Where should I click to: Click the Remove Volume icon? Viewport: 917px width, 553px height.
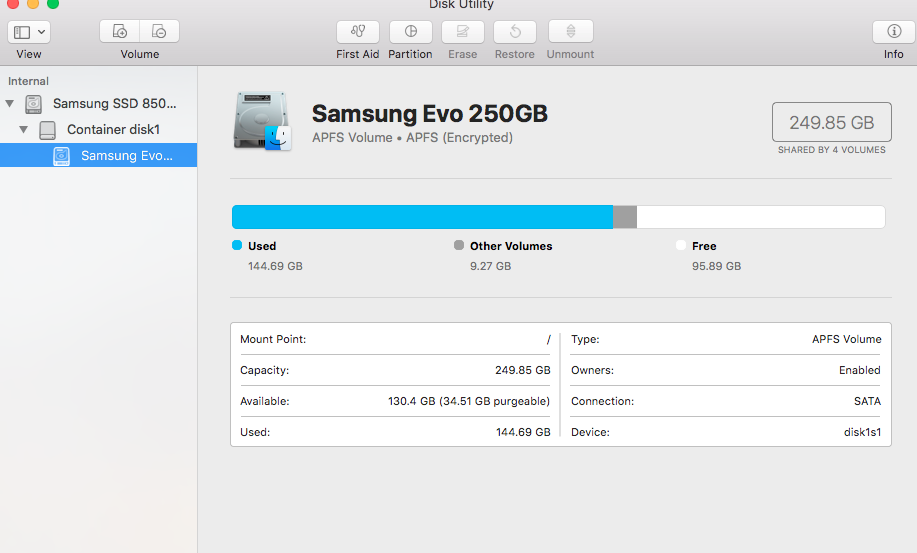(159, 32)
